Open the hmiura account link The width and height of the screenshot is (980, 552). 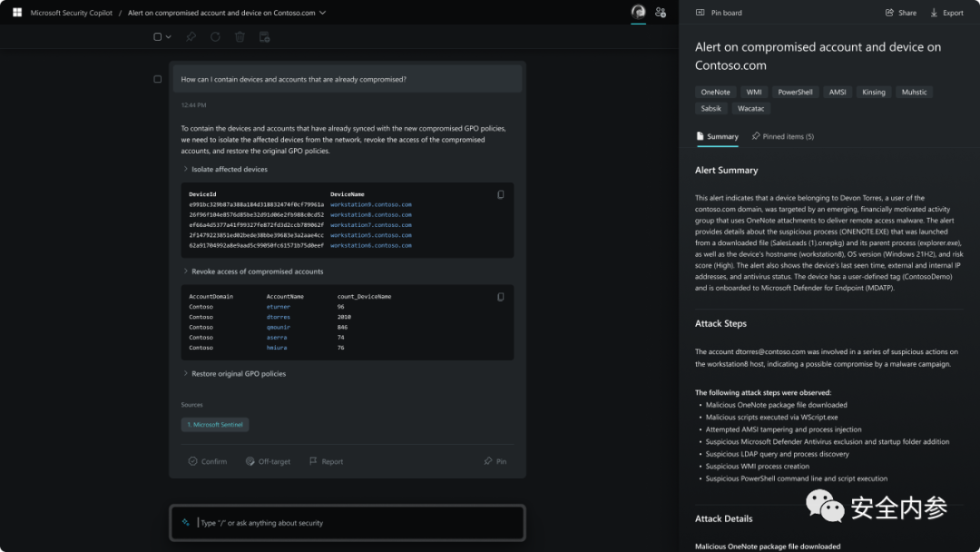tap(276, 348)
